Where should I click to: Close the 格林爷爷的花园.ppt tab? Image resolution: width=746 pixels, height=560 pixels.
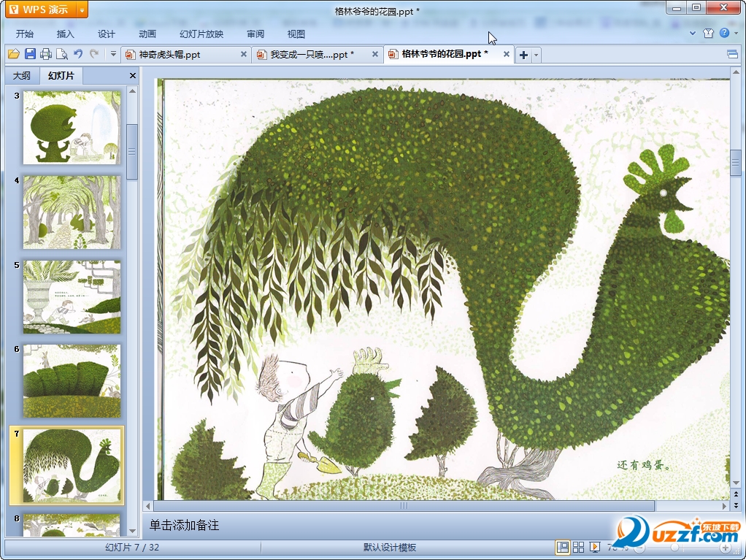(507, 54)
